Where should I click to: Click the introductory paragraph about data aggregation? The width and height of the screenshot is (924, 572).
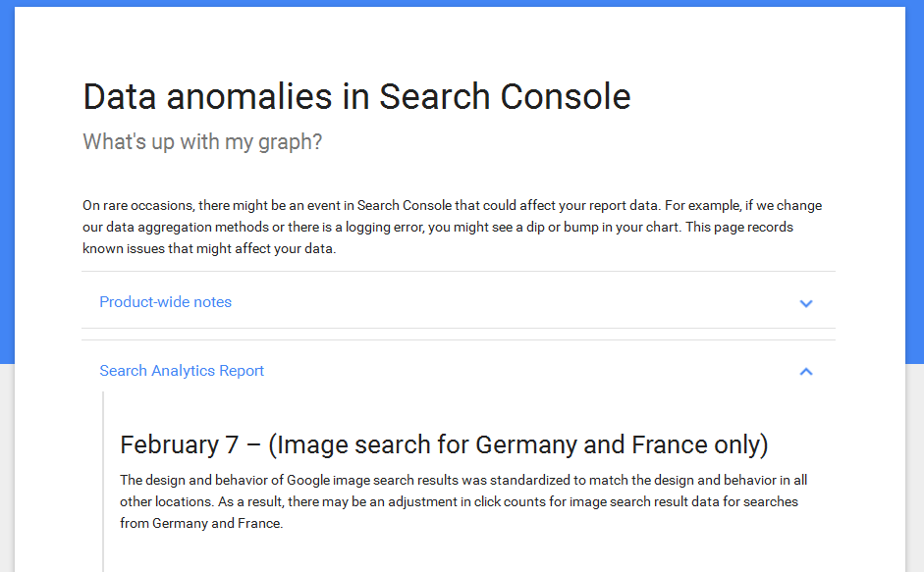point(452,226)
